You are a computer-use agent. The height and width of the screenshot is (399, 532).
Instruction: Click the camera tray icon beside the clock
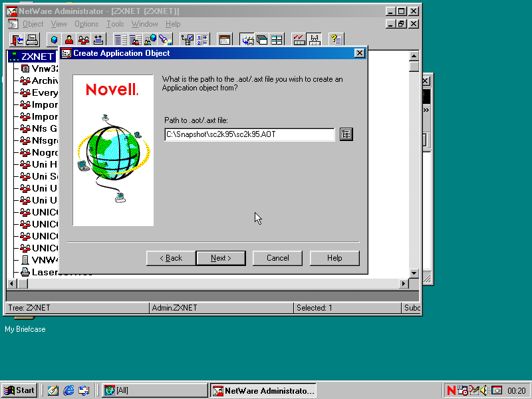pos(497,390)
